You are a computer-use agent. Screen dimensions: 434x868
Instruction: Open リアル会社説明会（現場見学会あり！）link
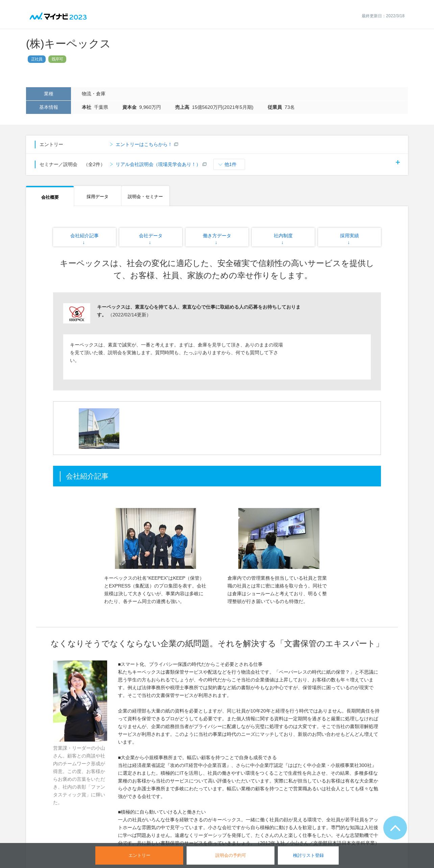point(158,164)
